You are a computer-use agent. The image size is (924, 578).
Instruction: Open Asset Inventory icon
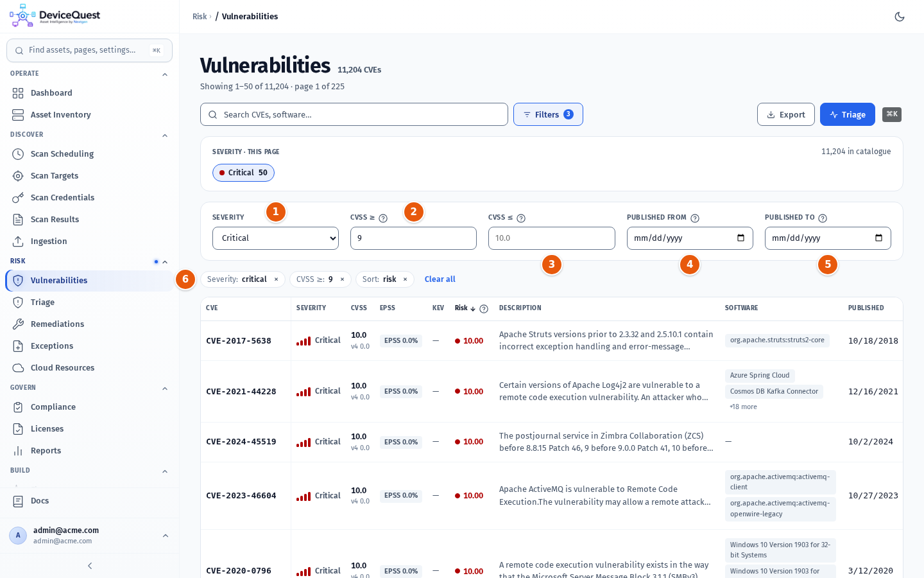tap(18, 115)
